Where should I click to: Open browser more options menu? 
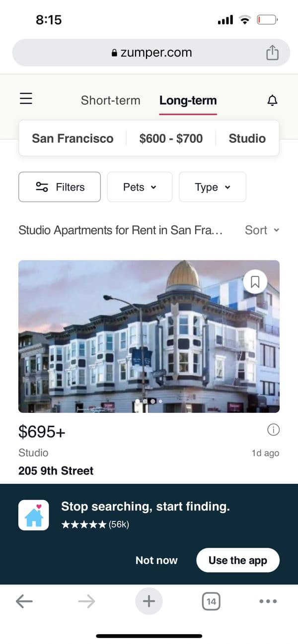click(x=268, y=602)
